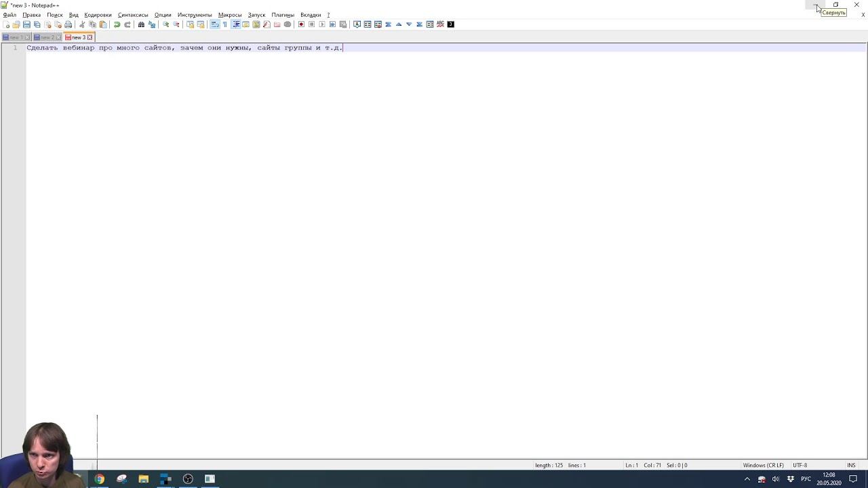Toggle the indent guide toolbar icon

point(236,24)
